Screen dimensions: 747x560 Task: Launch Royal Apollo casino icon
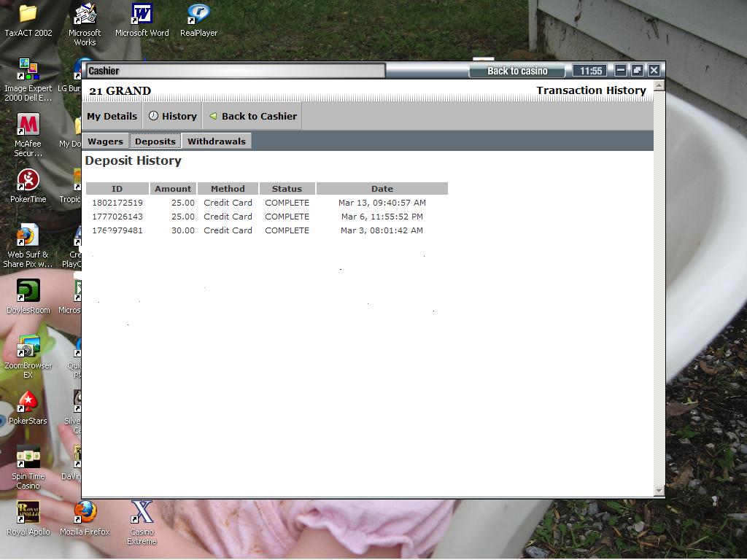click(28, 518)
